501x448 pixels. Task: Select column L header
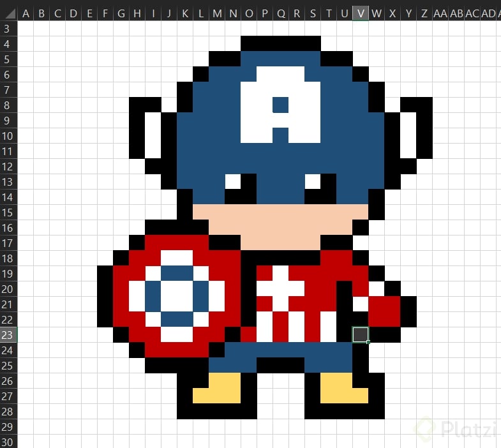pos(201,14)
